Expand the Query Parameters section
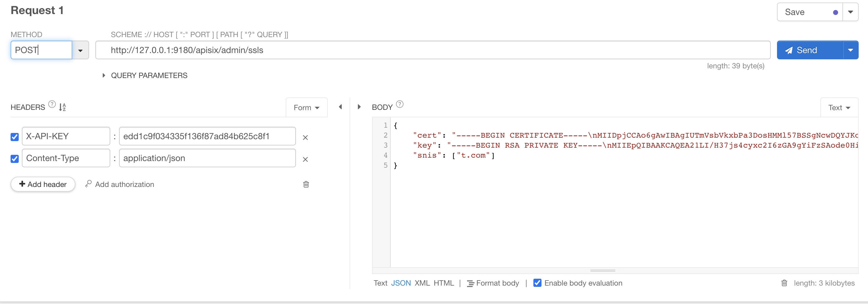 pyautogui.click(x=104, y=75)
